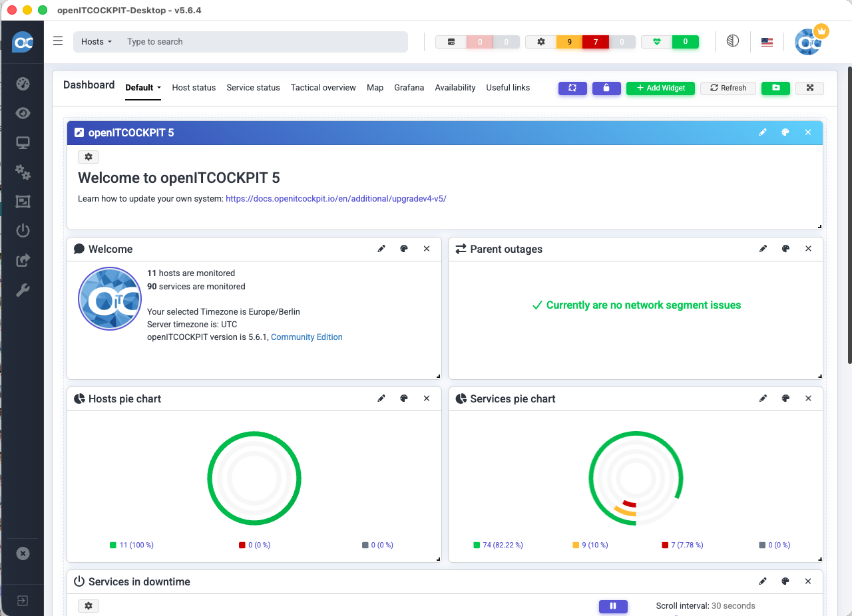
Task: Click the circled X icon in sidebar
Action: (23, 553)
